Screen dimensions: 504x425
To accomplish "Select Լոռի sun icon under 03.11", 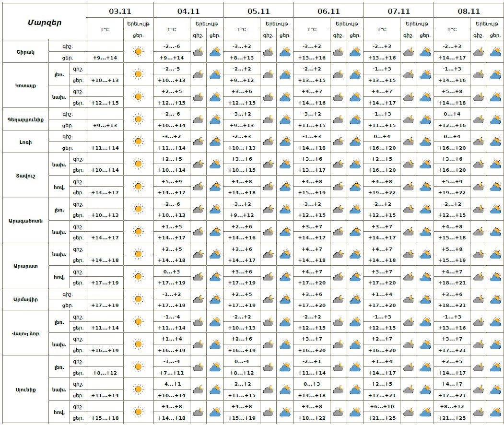I will pyautogui.click(x=138, y=142).
